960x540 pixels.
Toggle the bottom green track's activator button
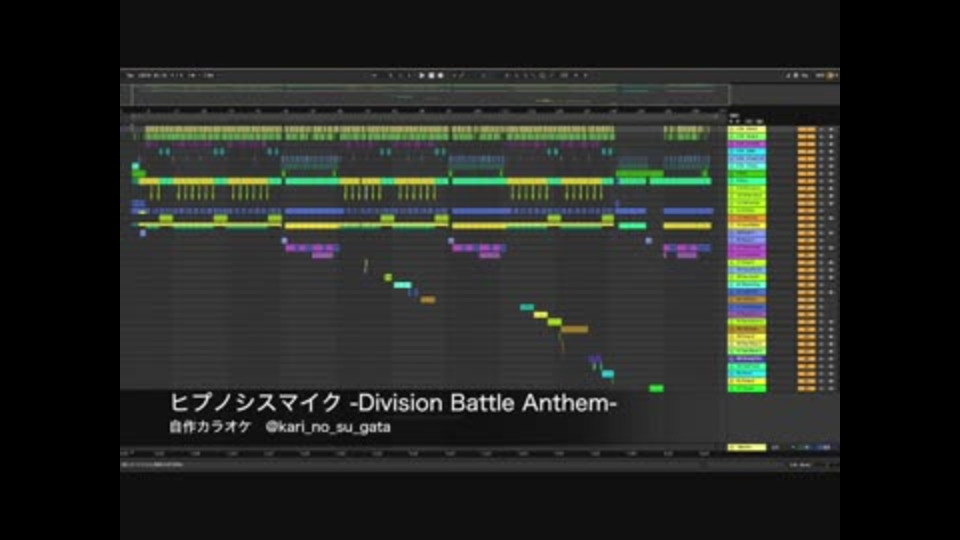click(806, 388)
